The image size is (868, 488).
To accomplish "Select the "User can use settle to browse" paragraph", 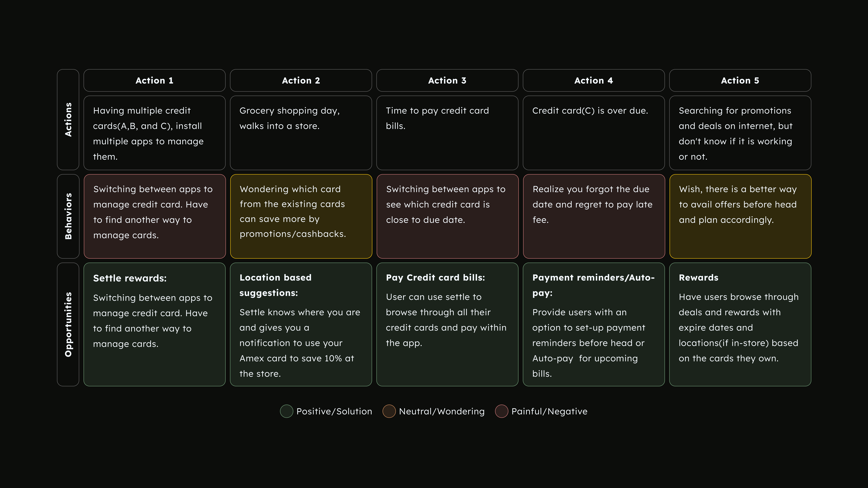I will pyautogui.click(x=446, y=320).
